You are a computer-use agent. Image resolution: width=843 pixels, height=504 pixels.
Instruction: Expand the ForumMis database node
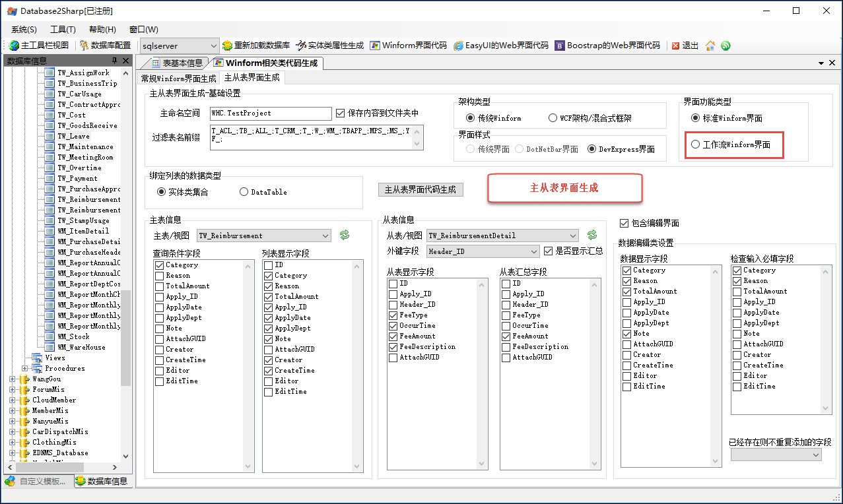point(12,389)
